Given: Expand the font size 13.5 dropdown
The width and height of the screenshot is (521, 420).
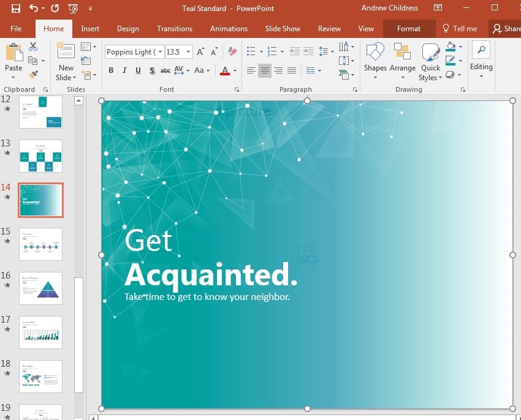Looking at the screenshot, I should [x=189, y=52].
